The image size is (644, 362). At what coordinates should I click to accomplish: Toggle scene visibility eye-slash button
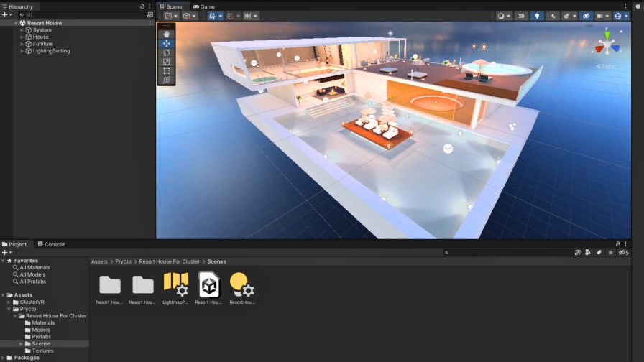tap(586, 16)
